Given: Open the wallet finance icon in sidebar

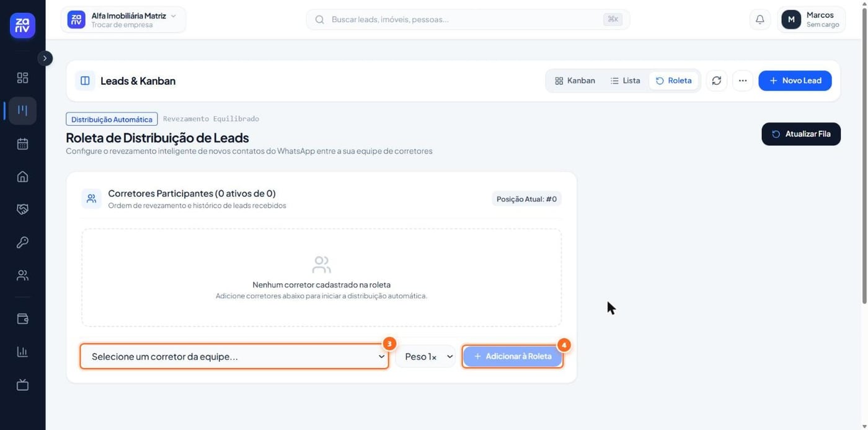Looking at the screenshot, I should (22, 319).
